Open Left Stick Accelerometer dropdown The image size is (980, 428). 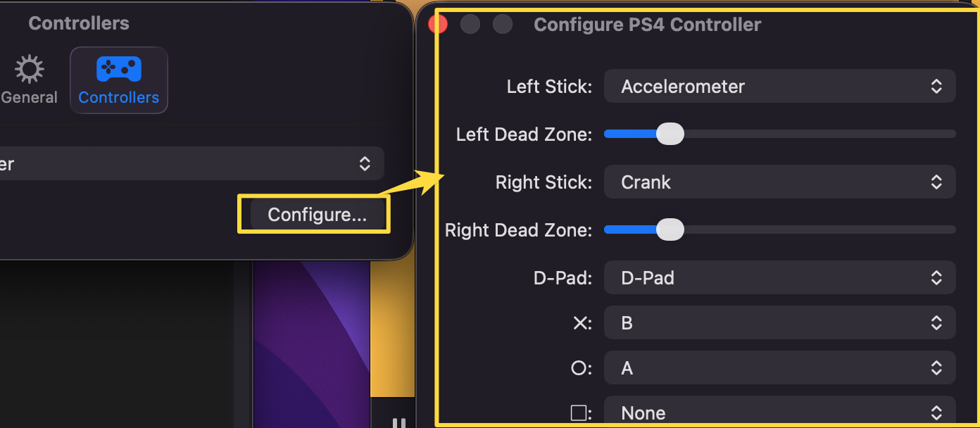779,87
